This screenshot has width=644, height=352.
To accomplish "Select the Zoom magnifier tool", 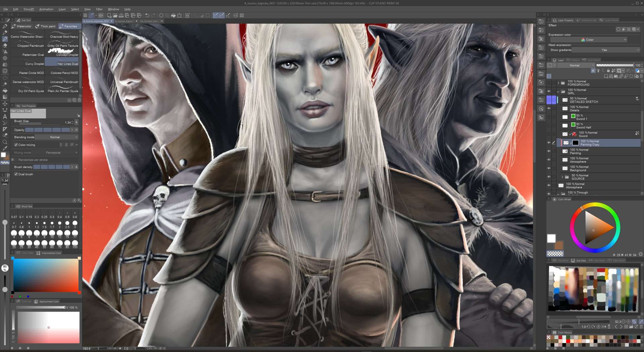I will point(5,142).
